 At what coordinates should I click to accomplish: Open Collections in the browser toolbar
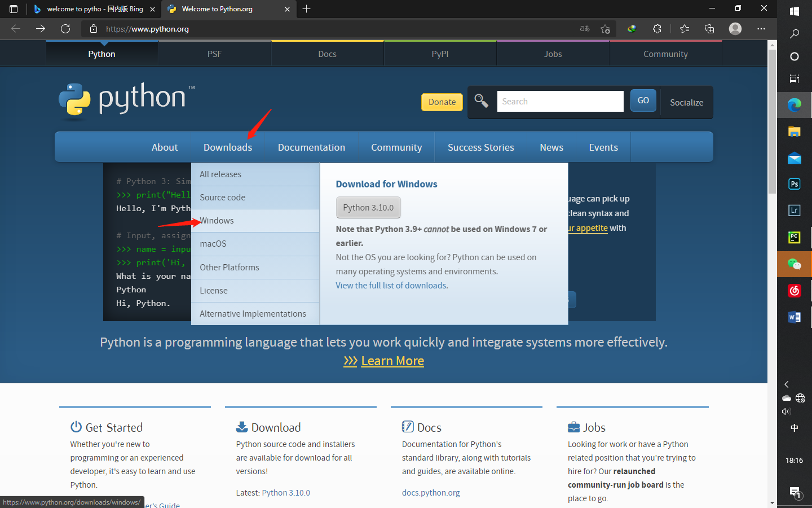709,29
